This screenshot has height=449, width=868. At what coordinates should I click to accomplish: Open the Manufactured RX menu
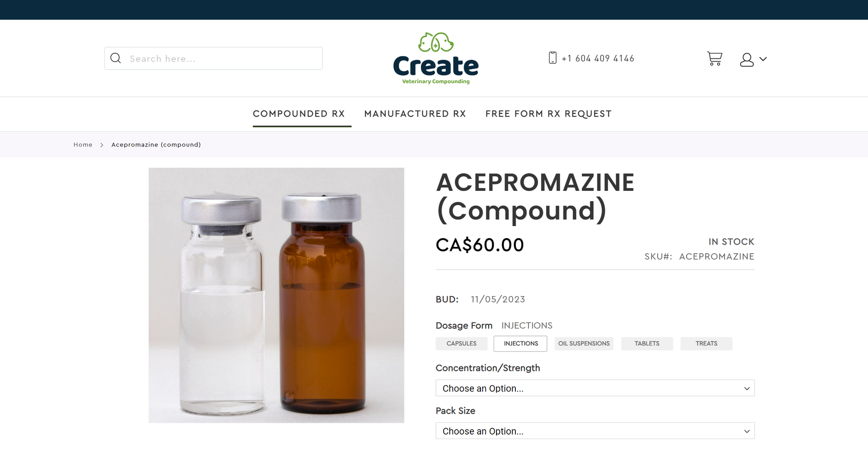(415, 114)
